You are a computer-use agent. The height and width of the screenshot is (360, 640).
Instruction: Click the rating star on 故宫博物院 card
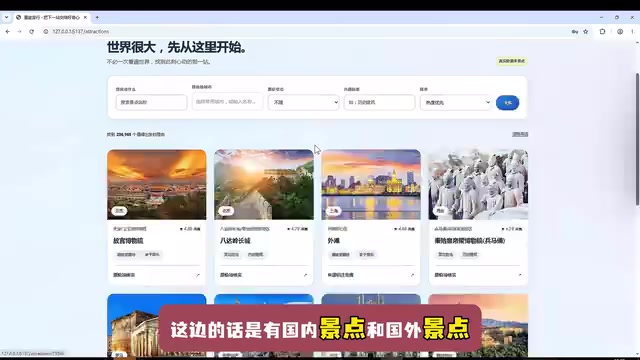click(x=181, y=229)
